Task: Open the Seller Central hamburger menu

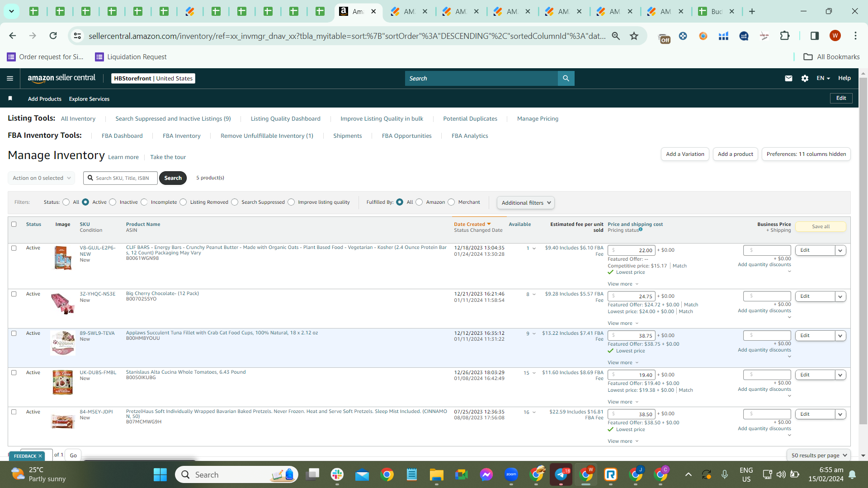Action: [10, 78]
